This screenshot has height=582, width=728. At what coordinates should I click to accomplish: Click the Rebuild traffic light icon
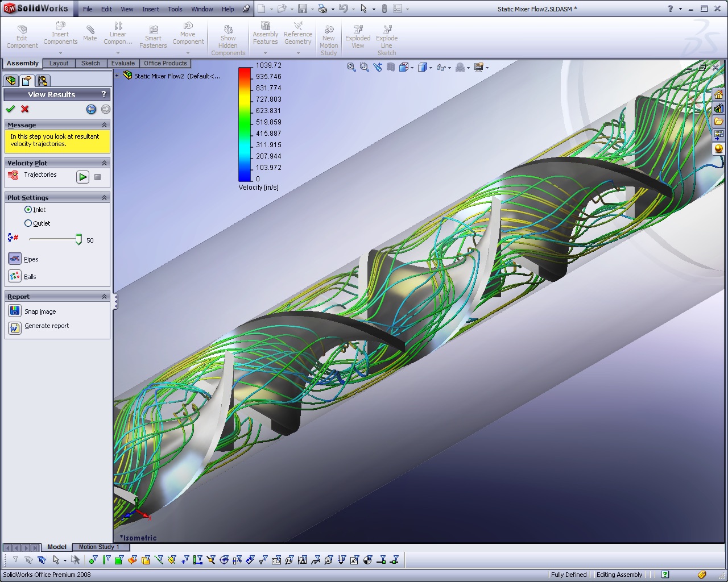click(x=384, y=9)
